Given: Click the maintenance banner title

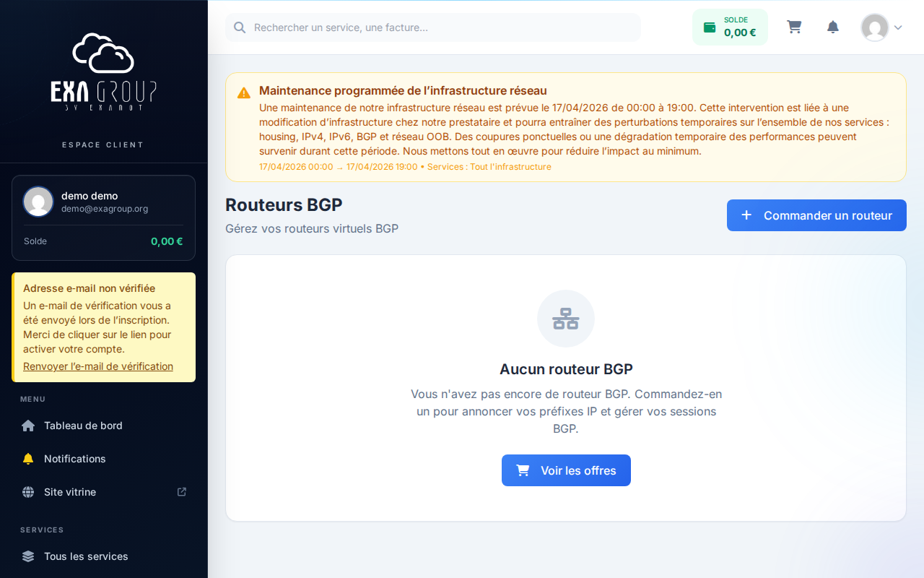Looking at the screenshot, I should click(403, 90).
